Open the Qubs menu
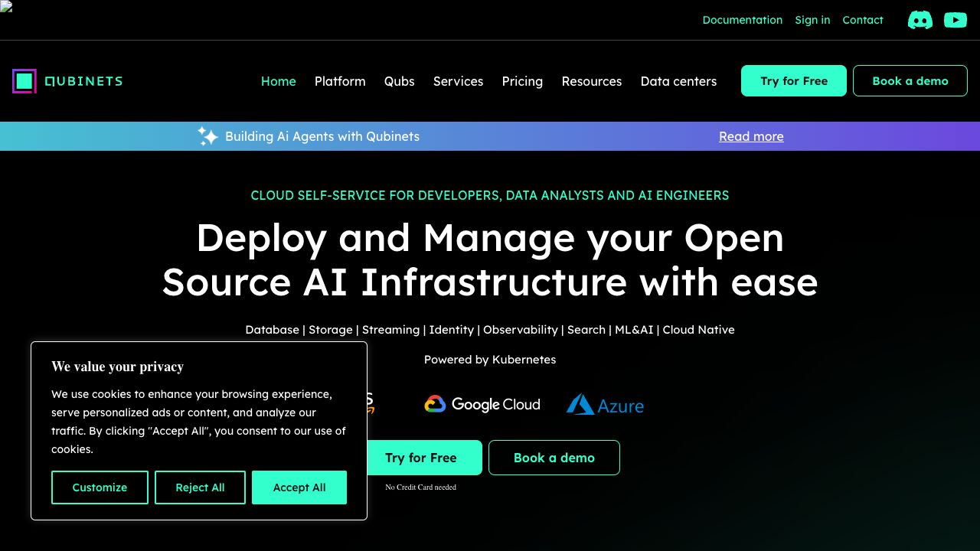This screenshot has height=551, width=980. pos(399,81)
